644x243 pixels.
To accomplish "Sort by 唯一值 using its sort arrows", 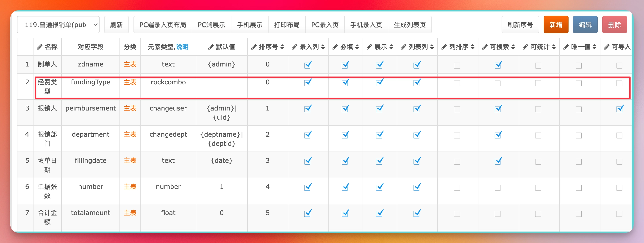I will [594, 47].
